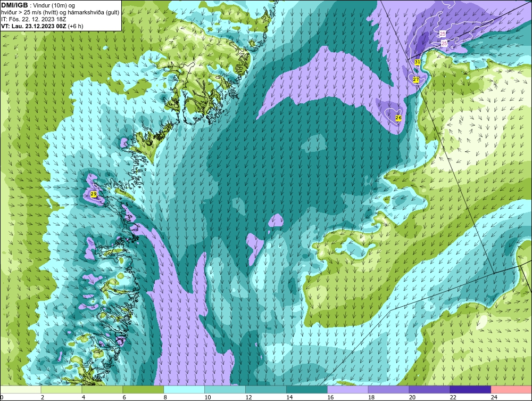Click the yellow 27 max gust label
The height and width of the screenshot is (401, 532).
point(416,79)
